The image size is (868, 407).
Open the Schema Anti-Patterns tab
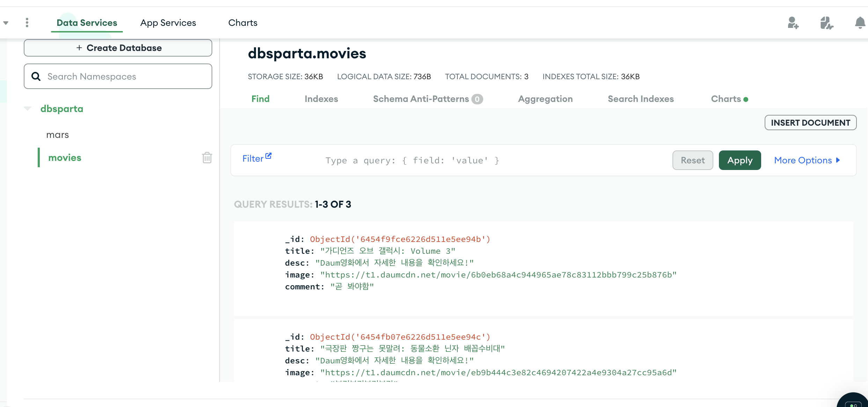(428, 99)
